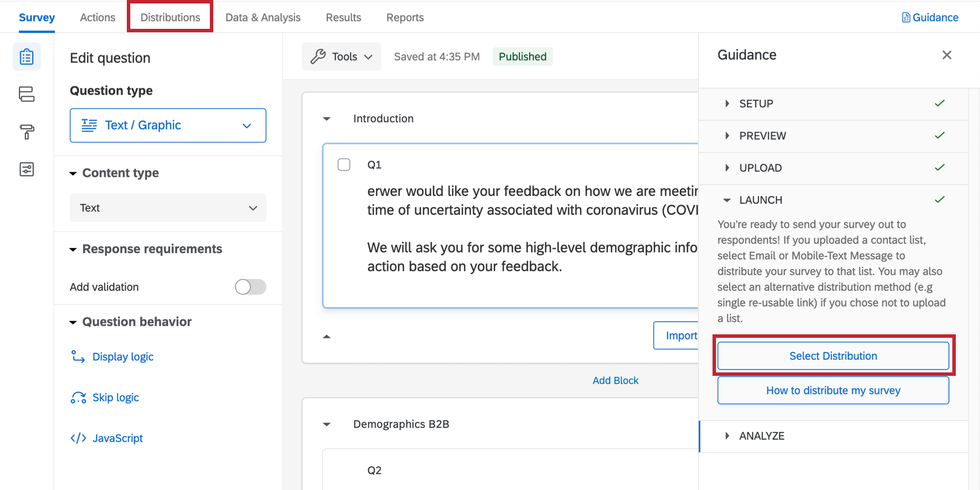This screenshot has height=490, width=980.
Task: Expand the SETUP guidance section
Action: (756, 104)
